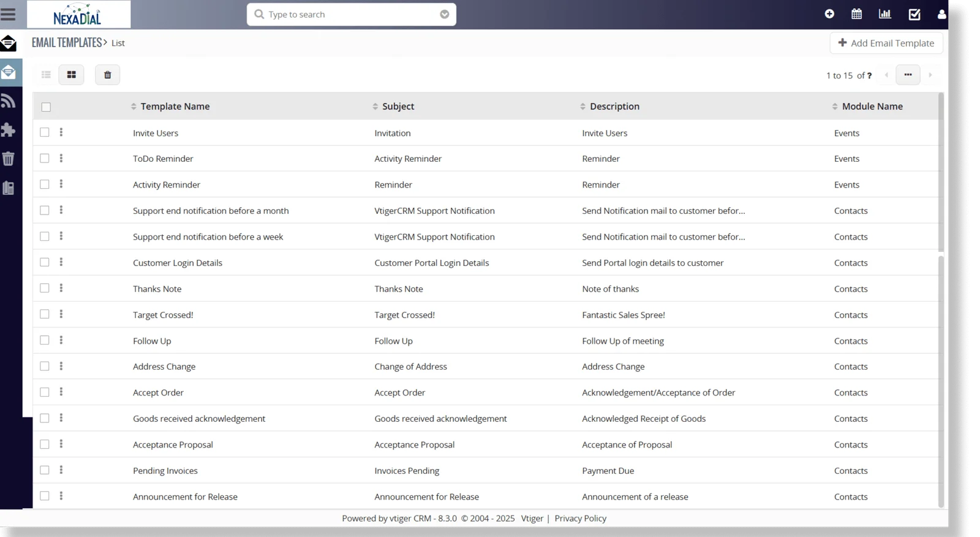This screenshot has width=980, height=537.
Task: Check the Acceptance Proposal row checkbox
Action: (x=45, y=444)
